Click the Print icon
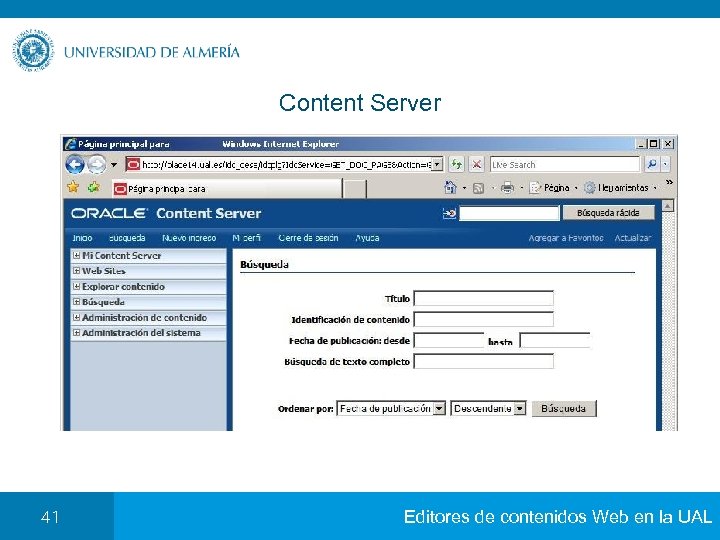Screen dimensions: 720x540 pos(507,188)
